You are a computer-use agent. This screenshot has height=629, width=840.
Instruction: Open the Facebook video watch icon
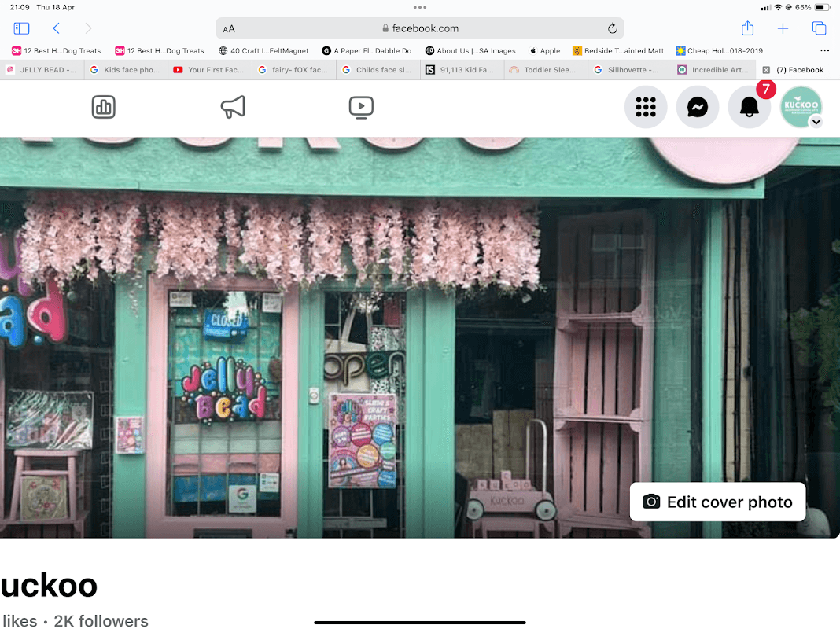(x=361, y=107)
